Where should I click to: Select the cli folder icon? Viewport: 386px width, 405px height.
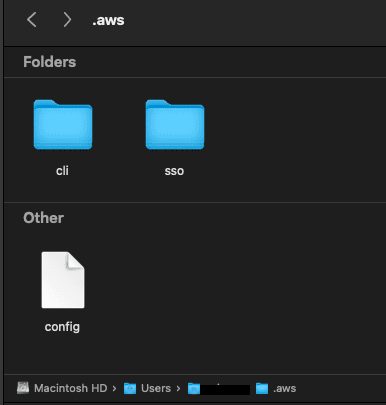point(63,125)
